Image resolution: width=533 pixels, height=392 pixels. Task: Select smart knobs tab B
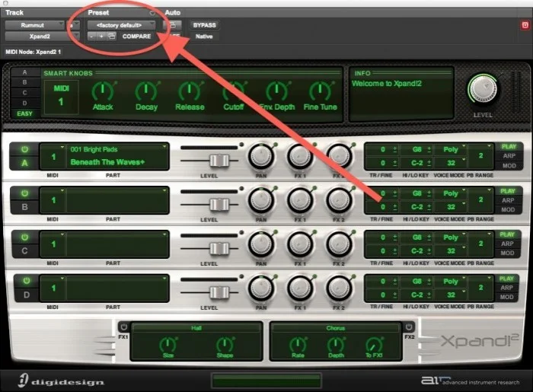(24, 82)
